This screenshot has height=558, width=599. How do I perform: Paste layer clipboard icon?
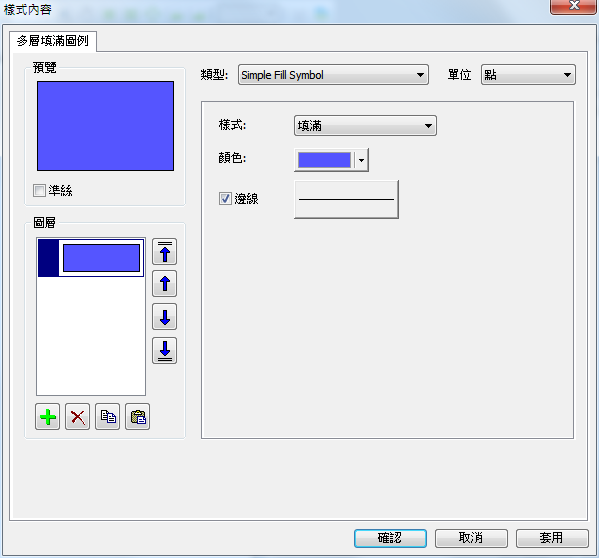[138, 417]
